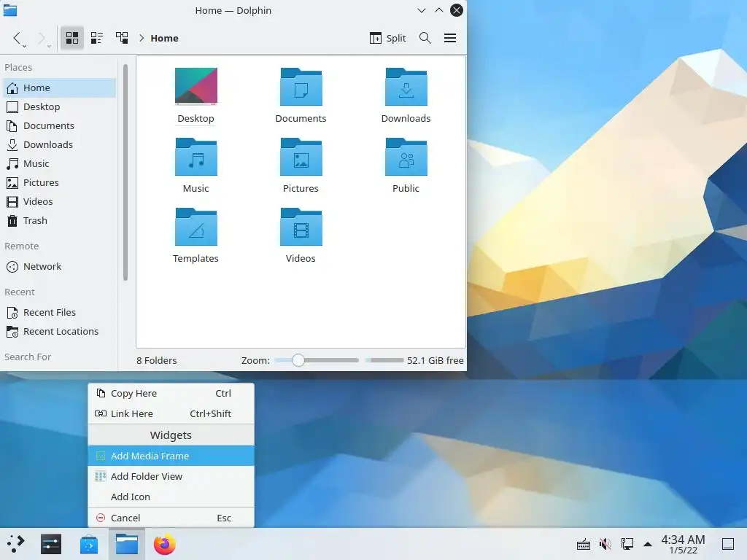Click the 8 Folders status text
This screenshot has width=747, height=560.
coord(157,360)
